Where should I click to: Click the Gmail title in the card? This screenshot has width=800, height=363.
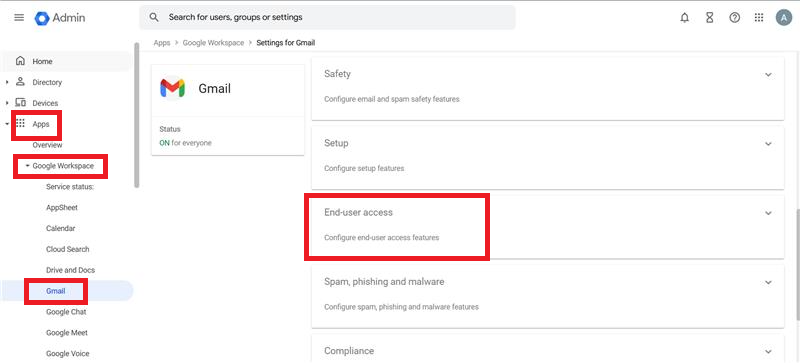tap(214, 88)
